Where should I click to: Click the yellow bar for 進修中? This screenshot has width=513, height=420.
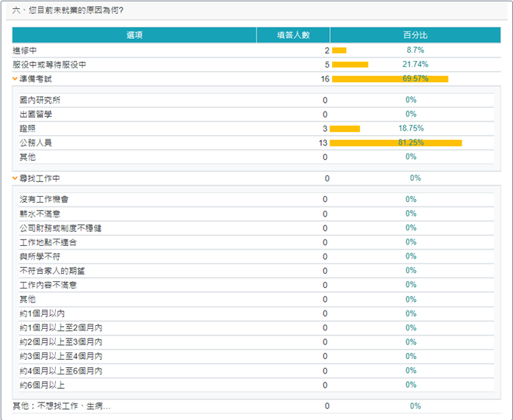pos(339,50)
